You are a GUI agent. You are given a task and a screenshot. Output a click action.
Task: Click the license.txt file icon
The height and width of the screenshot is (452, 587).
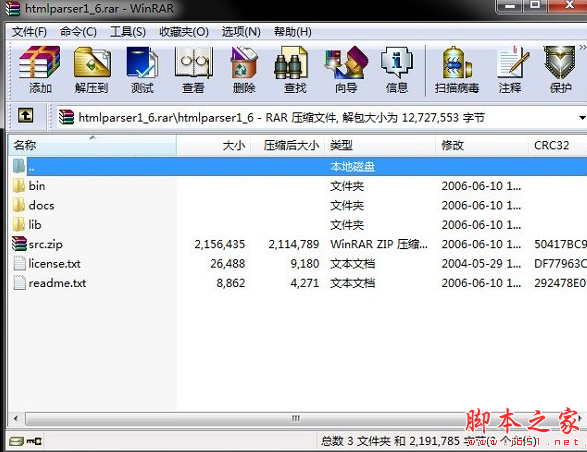[19, 263]
